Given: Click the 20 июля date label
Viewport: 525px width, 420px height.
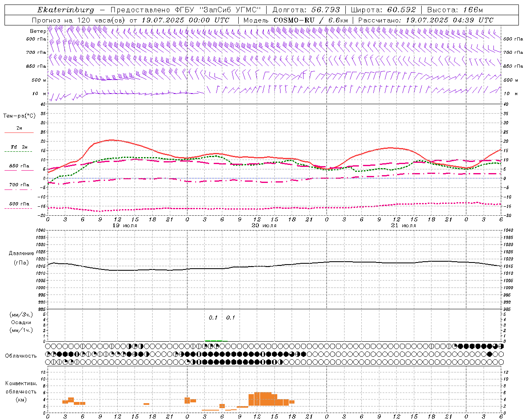Looking at the screenshot, I should click(264, 226).
